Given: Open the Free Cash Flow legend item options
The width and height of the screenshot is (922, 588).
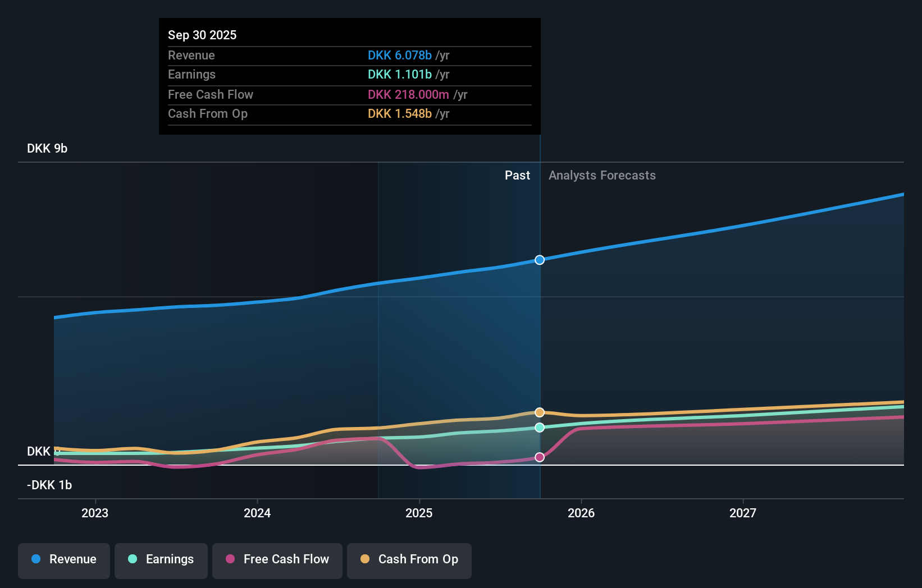Looking at the screenshot, I should point(277,559).
